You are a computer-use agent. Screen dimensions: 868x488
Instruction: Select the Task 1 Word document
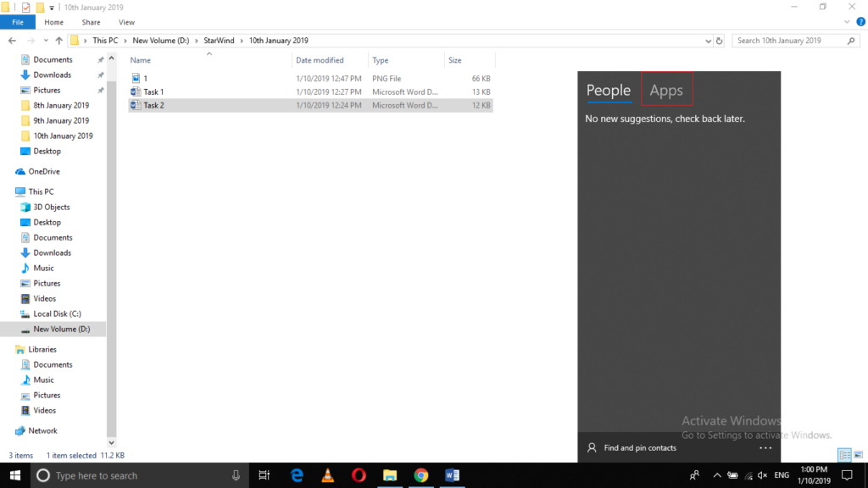(x=153, y=91)
